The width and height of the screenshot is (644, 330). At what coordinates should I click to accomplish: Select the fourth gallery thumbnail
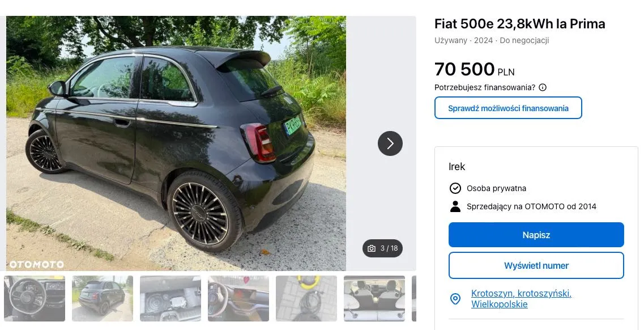[x=238, y=299]
